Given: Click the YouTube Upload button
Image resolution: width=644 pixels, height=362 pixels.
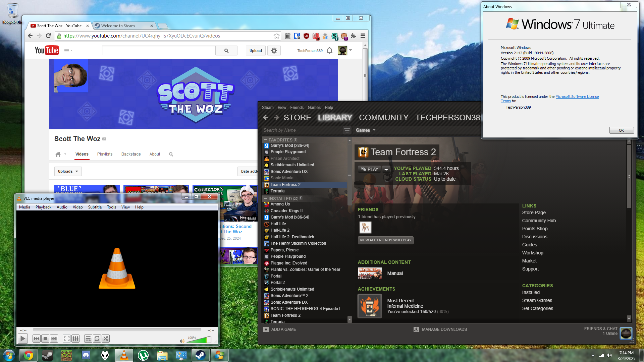Looking at the screenshot, I should click(x=256, y=51).
